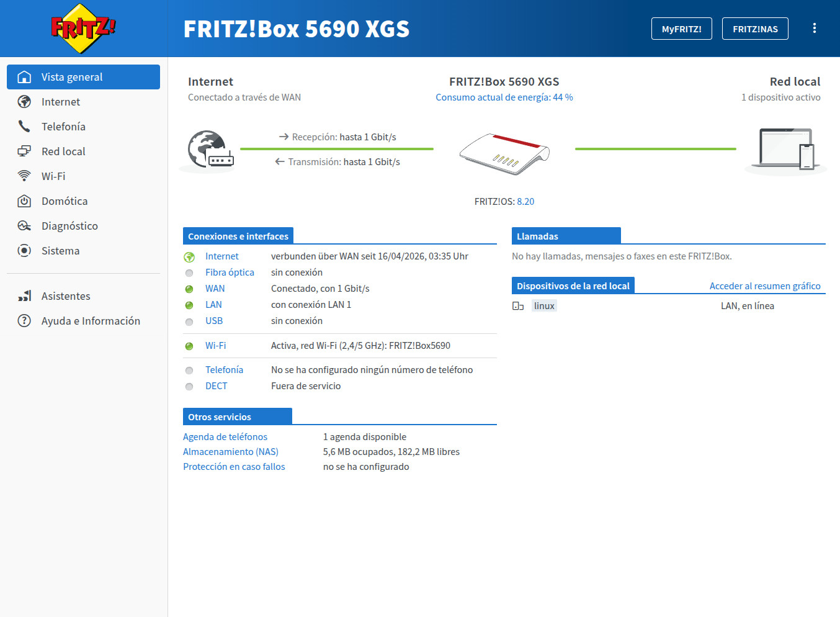Open Asistentes in the sidebar
The width and height of the screenshot is (840, 617).
click(83, 296)
